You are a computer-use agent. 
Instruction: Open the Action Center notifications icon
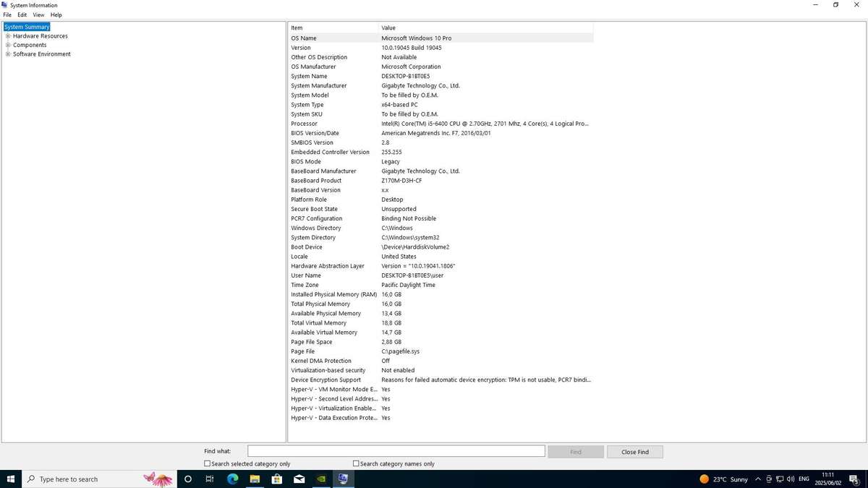(856, 479)
